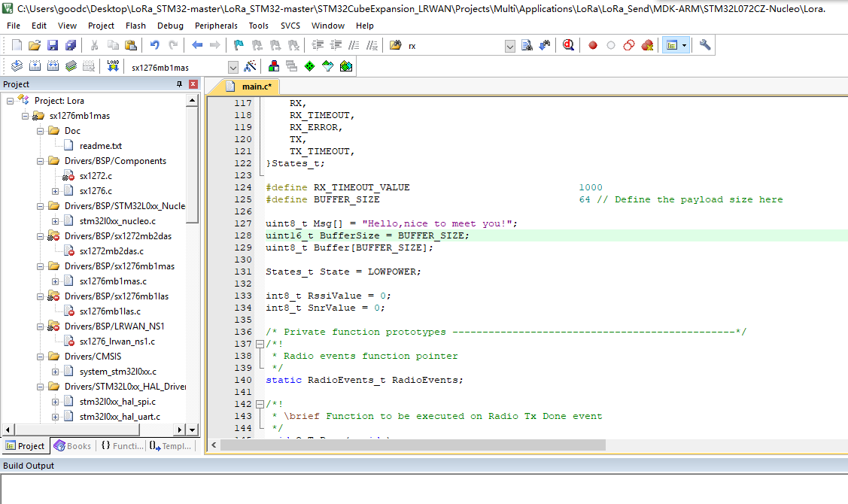The height and width of the screenshot is (504, 848).
Task: Click the unindent selected text icon
Action: click(336, 45)
